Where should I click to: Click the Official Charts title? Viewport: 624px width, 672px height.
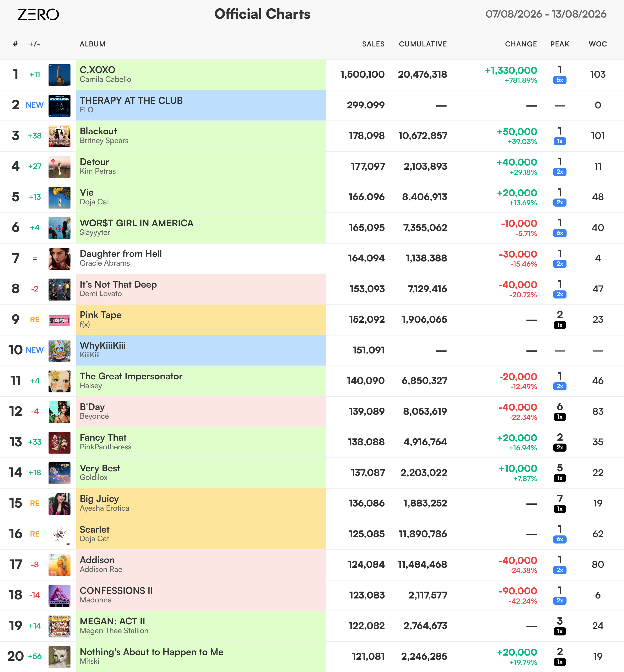[262, 14]
